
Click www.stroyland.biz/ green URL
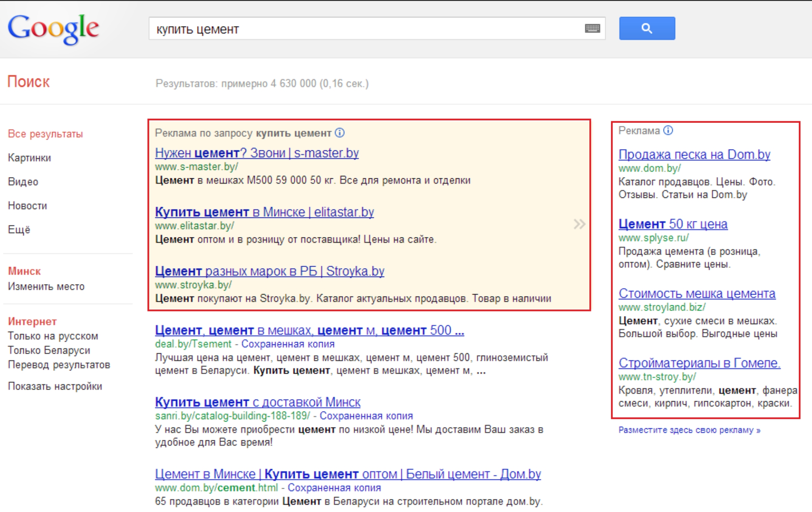(x=662, y=307)
